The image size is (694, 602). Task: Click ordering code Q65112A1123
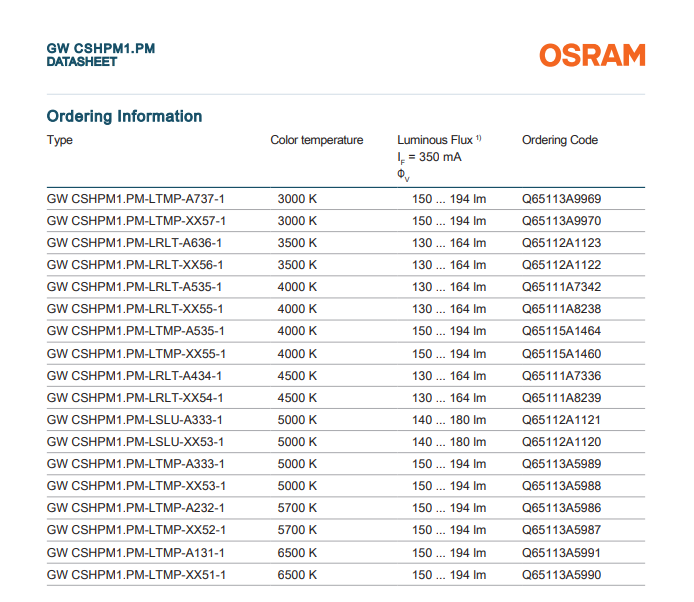click(x=561, y=243)
